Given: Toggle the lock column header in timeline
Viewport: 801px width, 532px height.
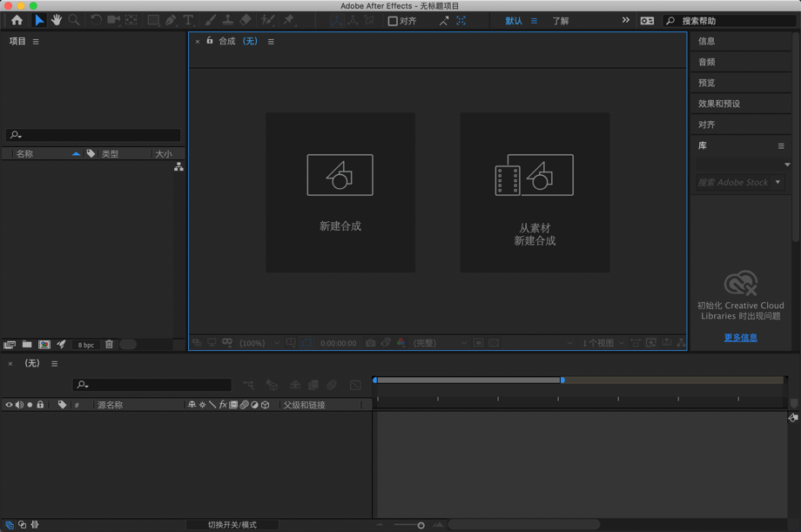Looking at the screenshot, I should click(40, 405).
